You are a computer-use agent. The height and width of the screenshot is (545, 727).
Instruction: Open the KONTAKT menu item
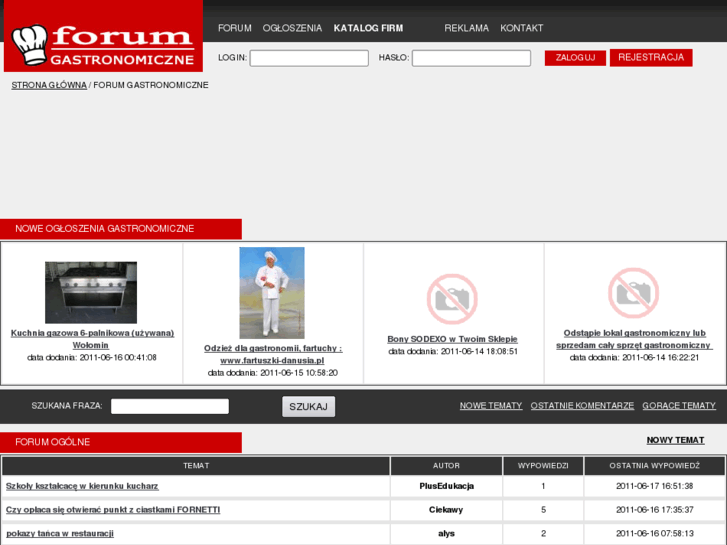click(x=522, y=28)
